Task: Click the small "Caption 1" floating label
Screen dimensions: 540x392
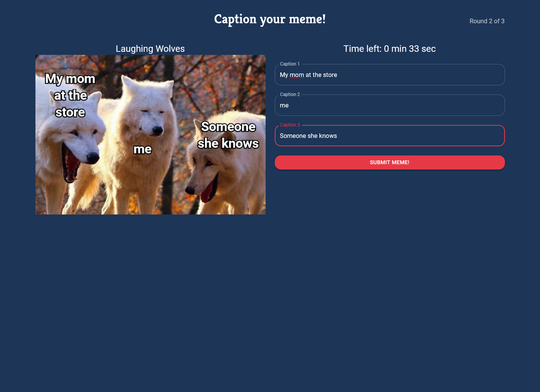Action: (290, 64)
